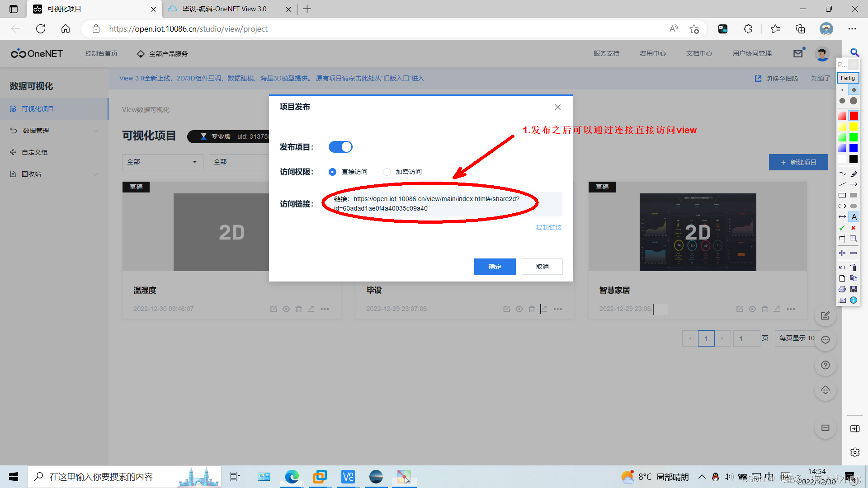Turn off the 发布项目 switch
This screenshot has width=868, height=488.
pos(340,146)
